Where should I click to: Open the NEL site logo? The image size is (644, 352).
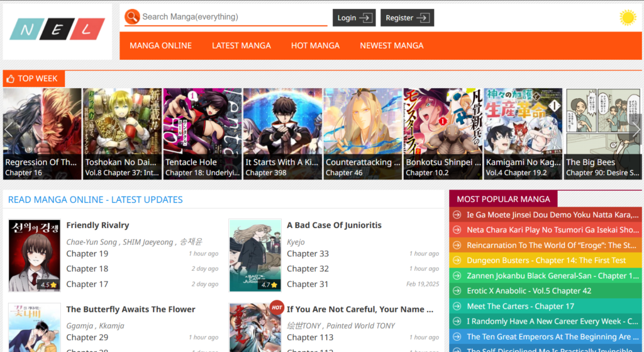pyautogui.click(x=57, y=29)
